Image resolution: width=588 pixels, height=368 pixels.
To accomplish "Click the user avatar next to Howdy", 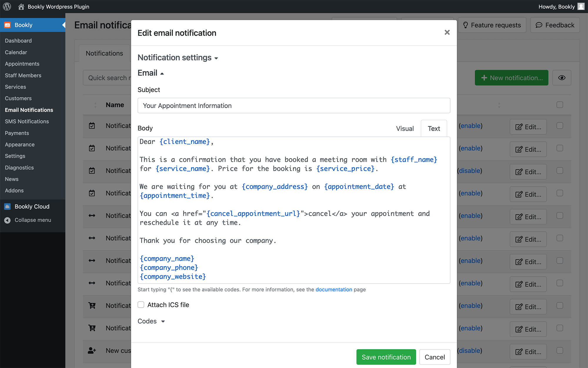I will pyautogui.click(x=581, y=6).
